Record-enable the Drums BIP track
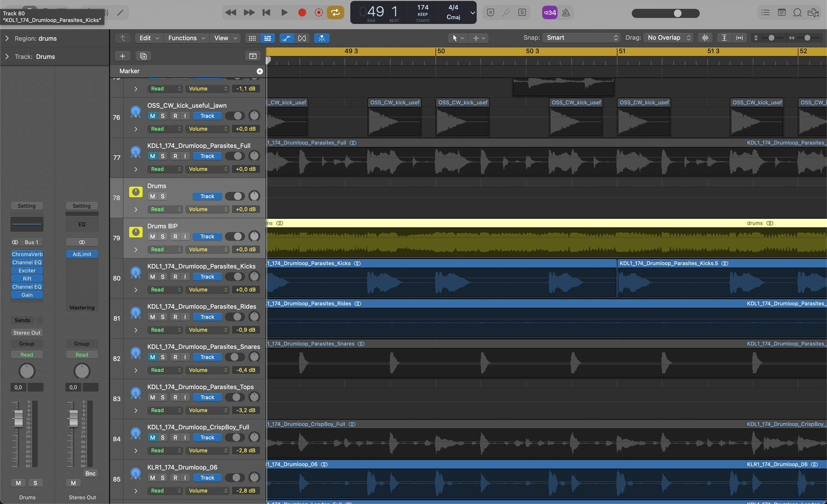The image size is (827, 504). [x=175, y=237]
